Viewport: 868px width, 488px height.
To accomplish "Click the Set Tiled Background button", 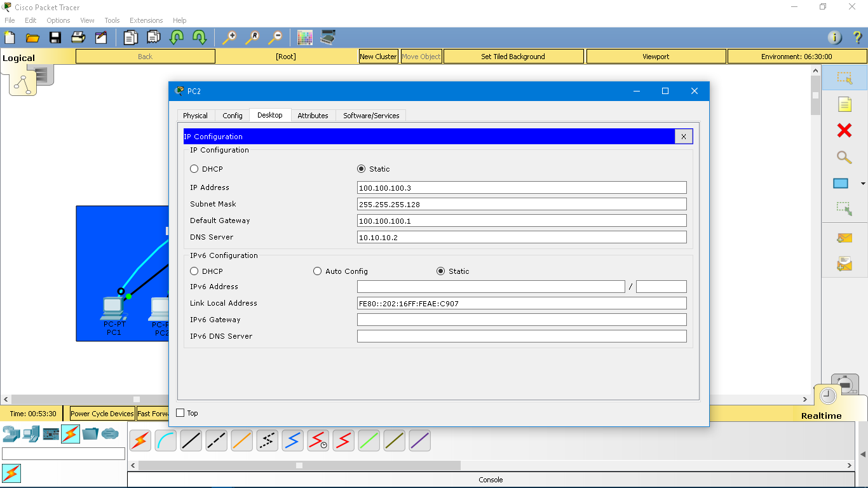I will coord(513,57).
